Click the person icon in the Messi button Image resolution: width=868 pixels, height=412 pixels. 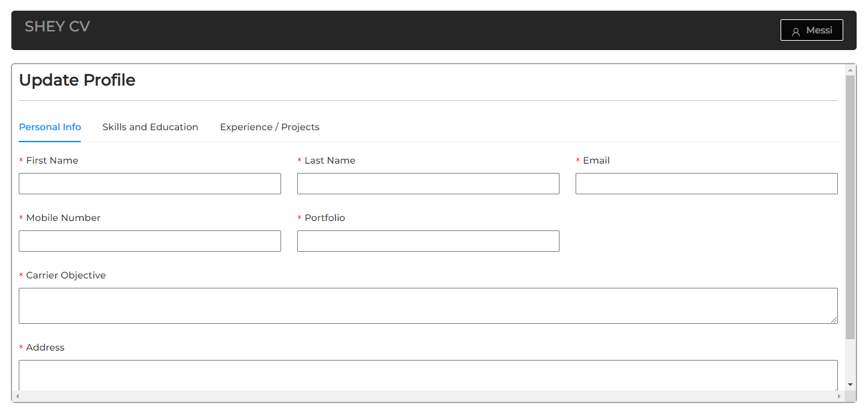795,30
